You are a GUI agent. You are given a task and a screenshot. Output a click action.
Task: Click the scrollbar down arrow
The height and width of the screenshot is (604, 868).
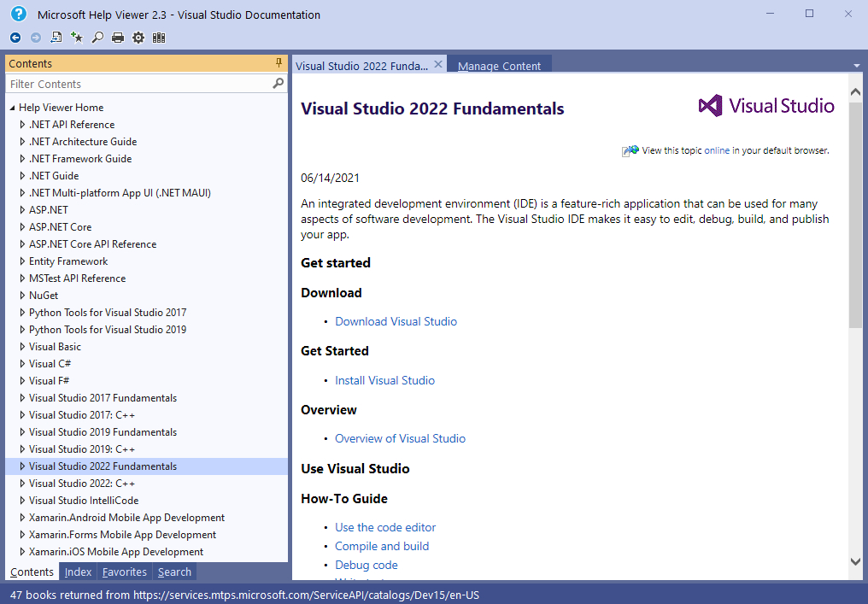(x=855, y=562)
